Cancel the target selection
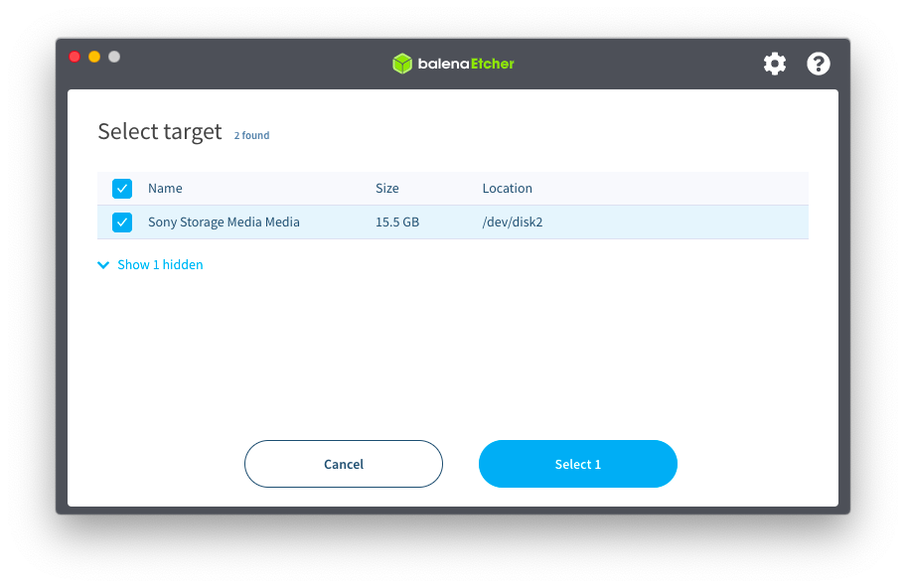 pos(343,464)
